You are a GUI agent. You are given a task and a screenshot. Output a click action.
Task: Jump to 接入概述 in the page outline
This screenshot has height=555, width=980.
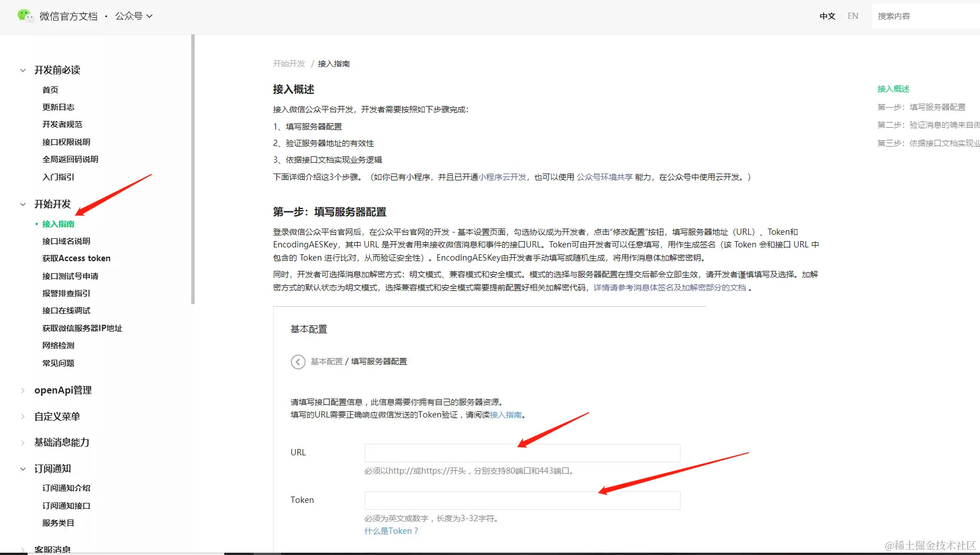[894, 89]
